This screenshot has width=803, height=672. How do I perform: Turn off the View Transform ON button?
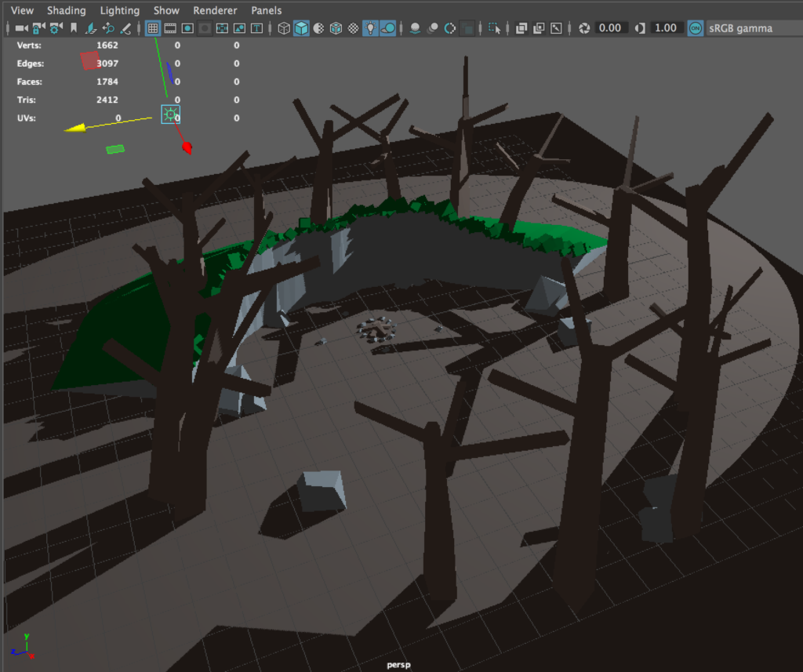tap(695, 28)
